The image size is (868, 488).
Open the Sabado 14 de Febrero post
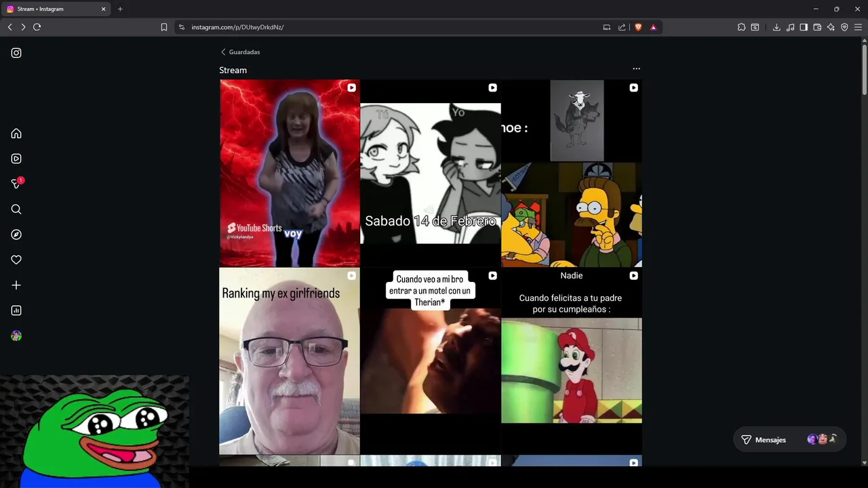pyautogui.click(x=431, y=173)
